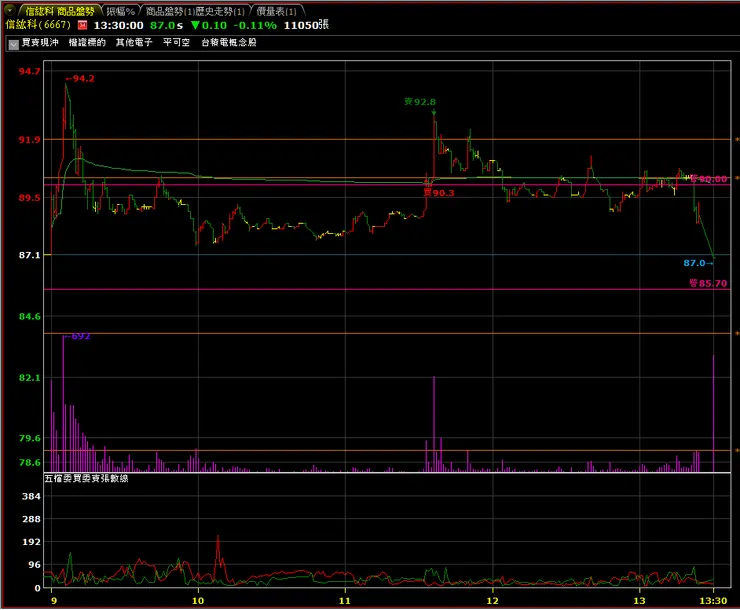Switch to the 振幅% tab

pyautogui.click(x=120, y=11)
